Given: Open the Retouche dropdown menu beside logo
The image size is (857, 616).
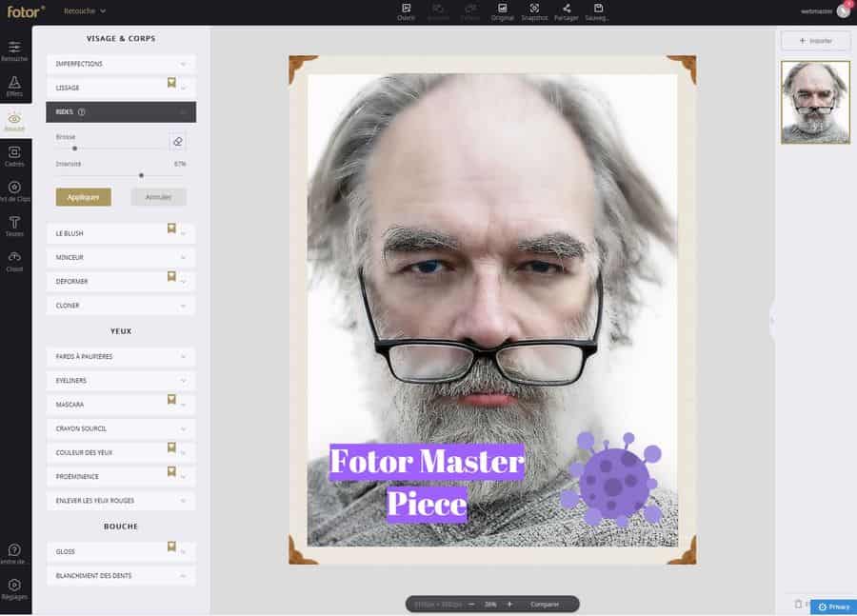Looking at the screenshot, I should [85, 11].
